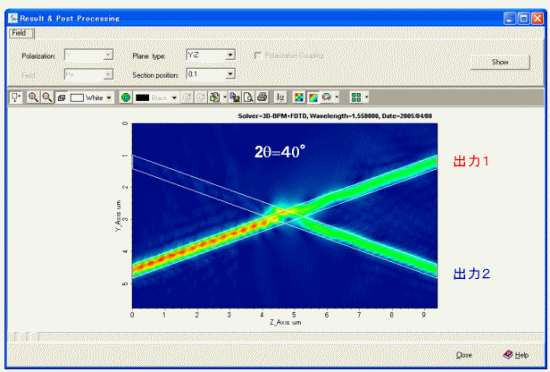Click the Show button

[500, 62]
